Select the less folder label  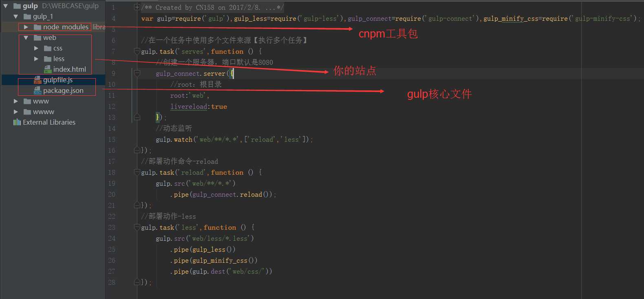coord(59,59)
